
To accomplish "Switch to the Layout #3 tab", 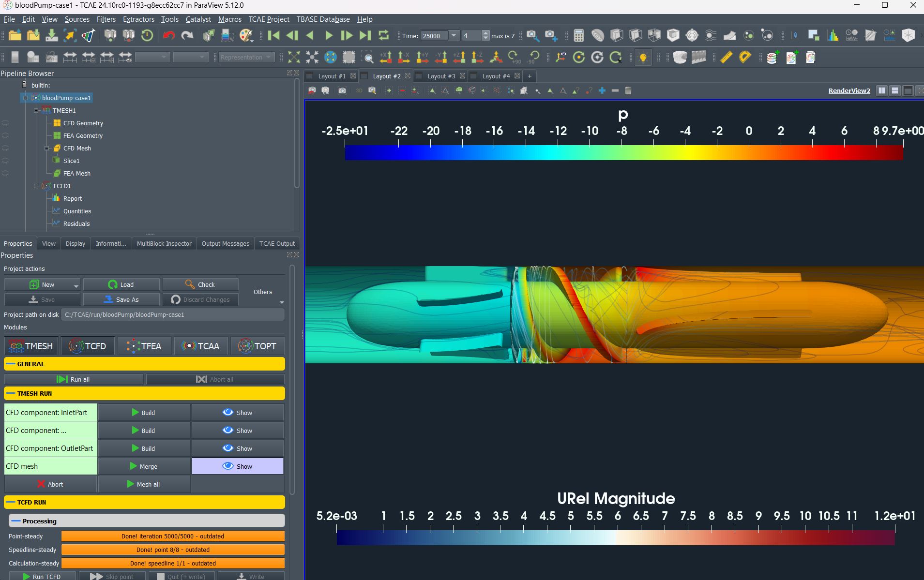I will (441, 76).
